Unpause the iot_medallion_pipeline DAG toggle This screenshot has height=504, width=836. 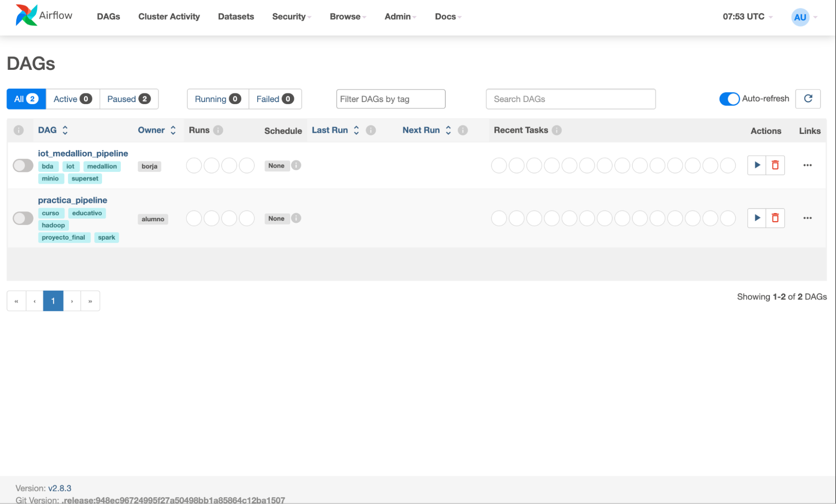23,166
